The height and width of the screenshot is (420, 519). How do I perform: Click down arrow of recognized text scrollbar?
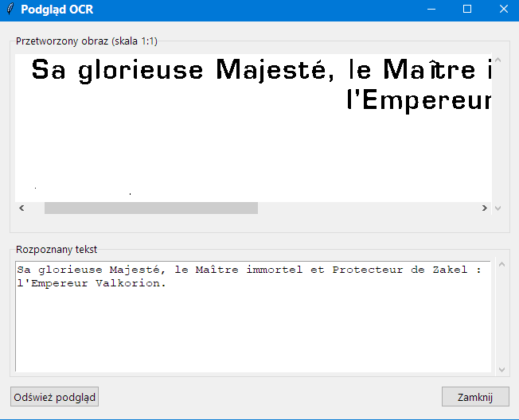click(501, 370)
